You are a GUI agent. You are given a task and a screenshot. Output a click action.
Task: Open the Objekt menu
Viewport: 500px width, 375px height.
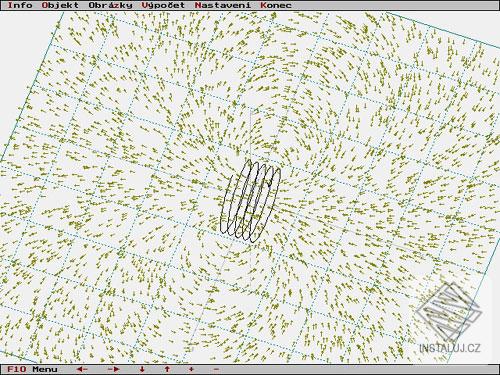pos(60,5)
